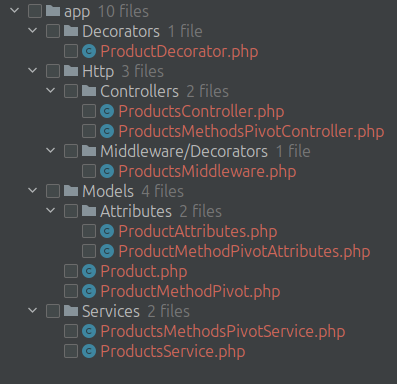Click the Models folder icon
Screen dimensions: 397x384
tap(71, 191)
